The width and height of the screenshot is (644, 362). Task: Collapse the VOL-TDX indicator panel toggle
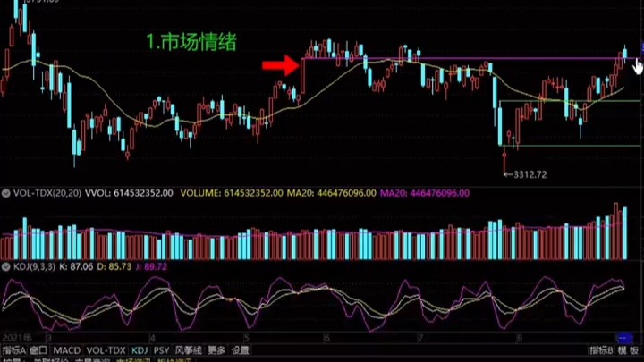click(x=5, y=193)
